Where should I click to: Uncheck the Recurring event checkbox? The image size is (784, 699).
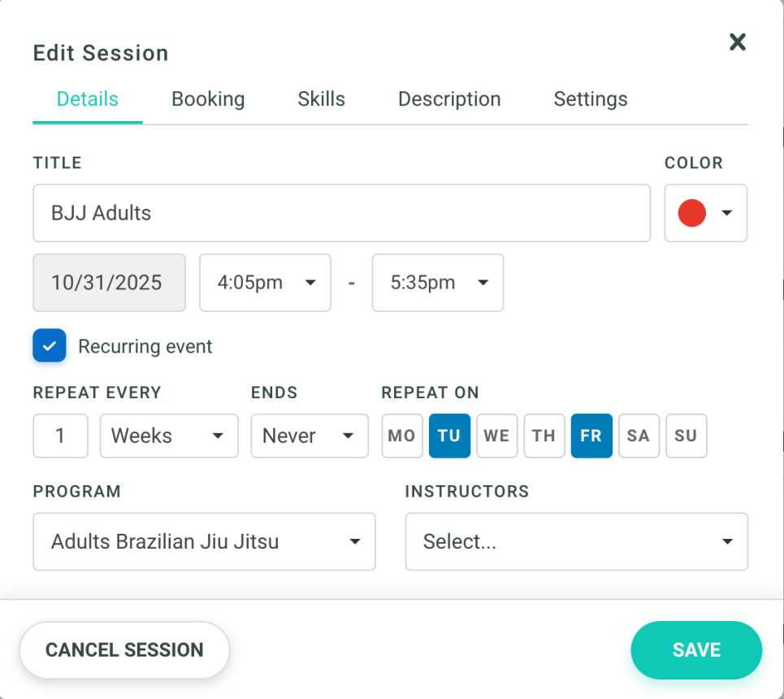(x=49, y=345)
